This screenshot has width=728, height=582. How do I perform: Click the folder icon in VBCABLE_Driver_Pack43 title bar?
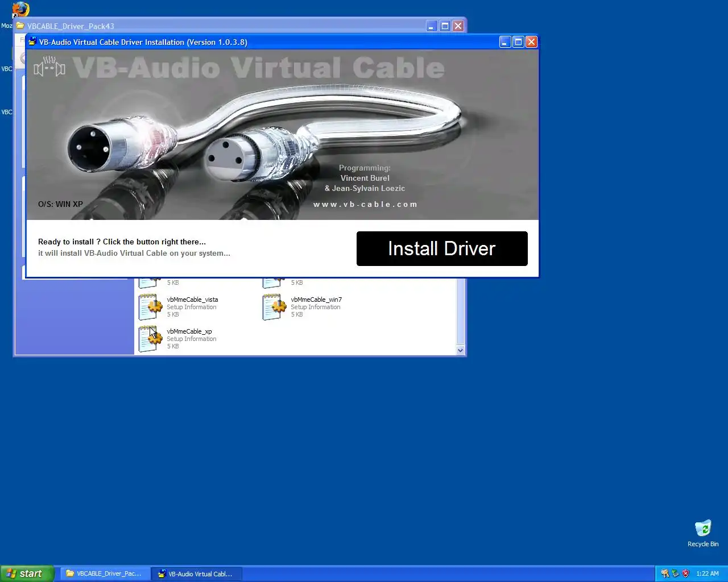click(20, 26)
